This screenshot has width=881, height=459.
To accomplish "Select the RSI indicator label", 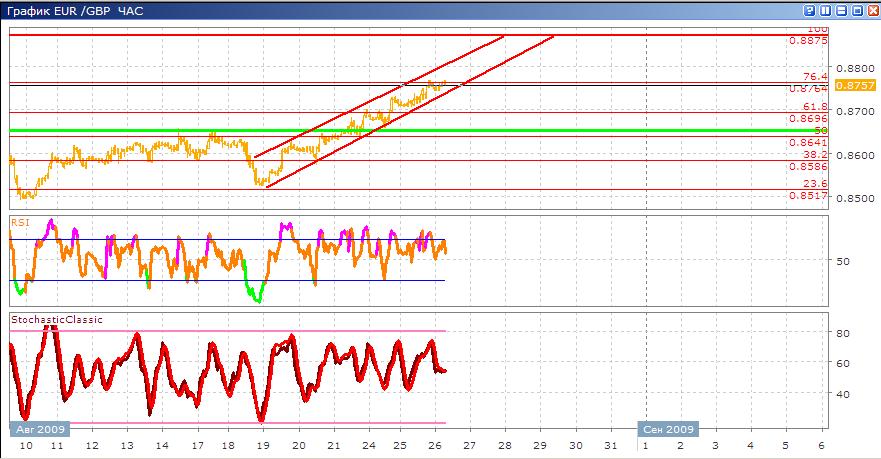I will click(x=20, y=222).
